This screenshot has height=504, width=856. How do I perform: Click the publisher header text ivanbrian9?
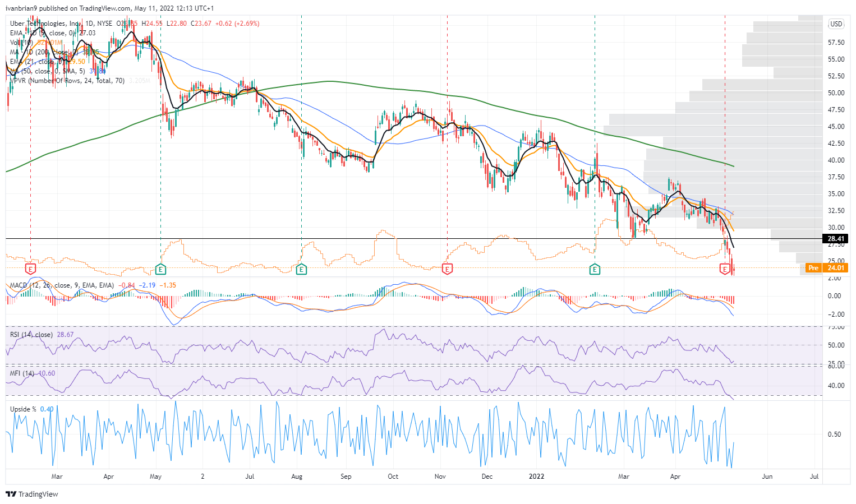[x=21, y=8]
